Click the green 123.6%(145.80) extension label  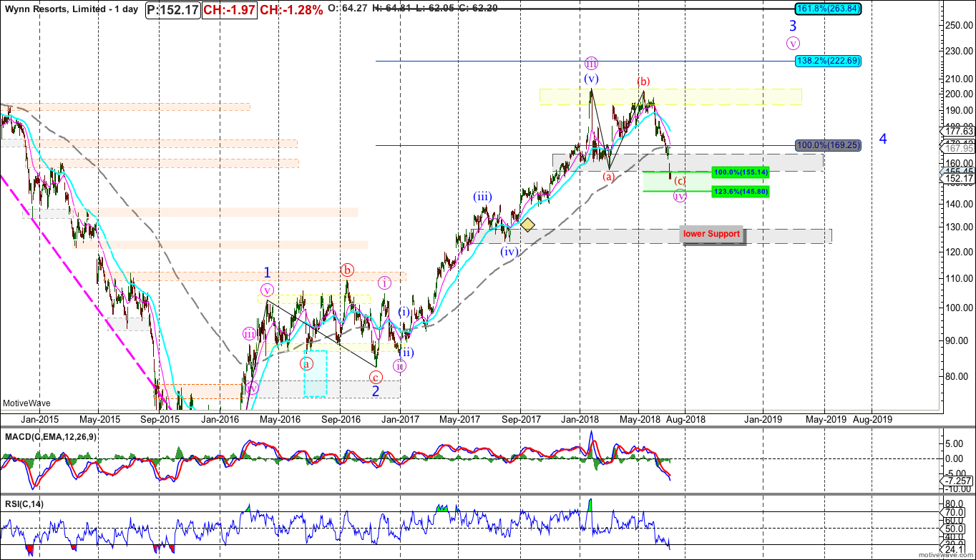741,192
